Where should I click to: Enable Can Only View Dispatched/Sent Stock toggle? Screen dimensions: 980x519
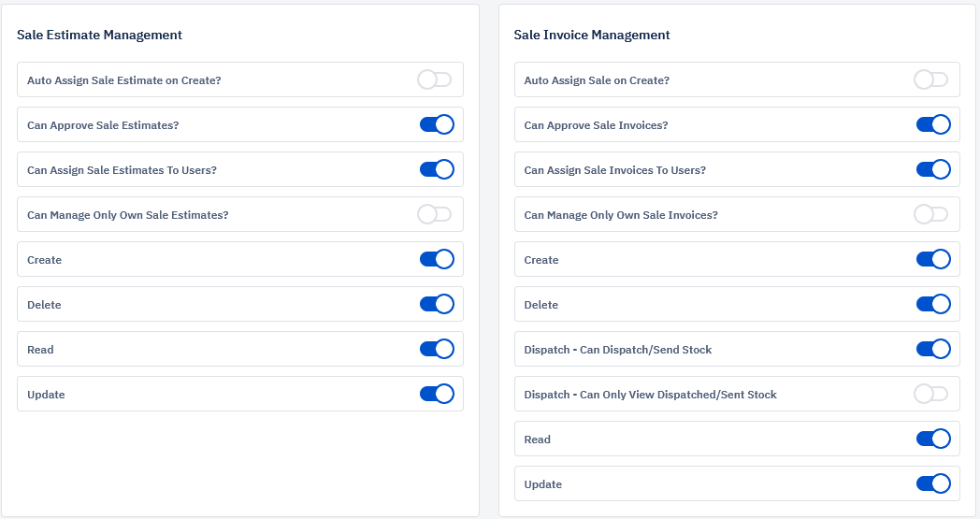pos(931,394)
